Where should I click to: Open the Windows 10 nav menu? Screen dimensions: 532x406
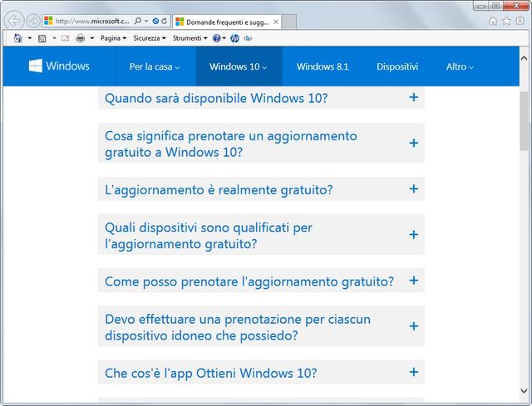[239, 66]
